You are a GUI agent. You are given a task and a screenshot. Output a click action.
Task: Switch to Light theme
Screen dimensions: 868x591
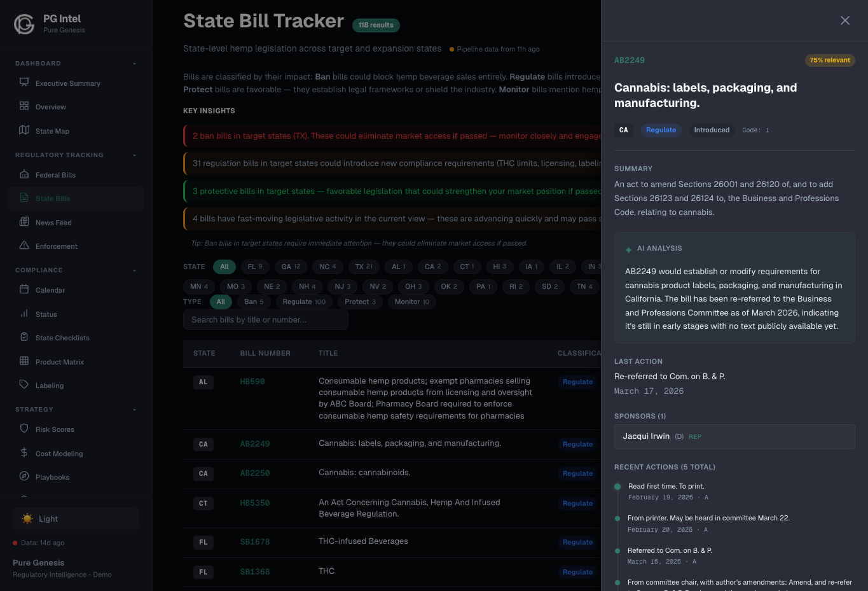(x=76, y=518)
